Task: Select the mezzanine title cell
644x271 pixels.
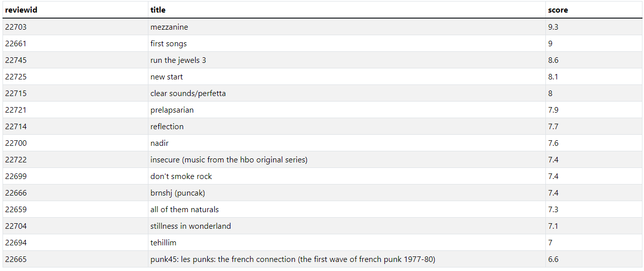Action: coord(347,27)
